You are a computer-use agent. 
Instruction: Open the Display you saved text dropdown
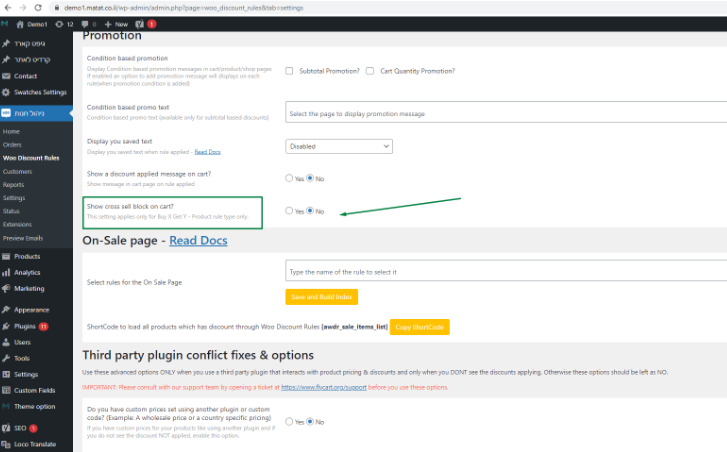[338, 146]
